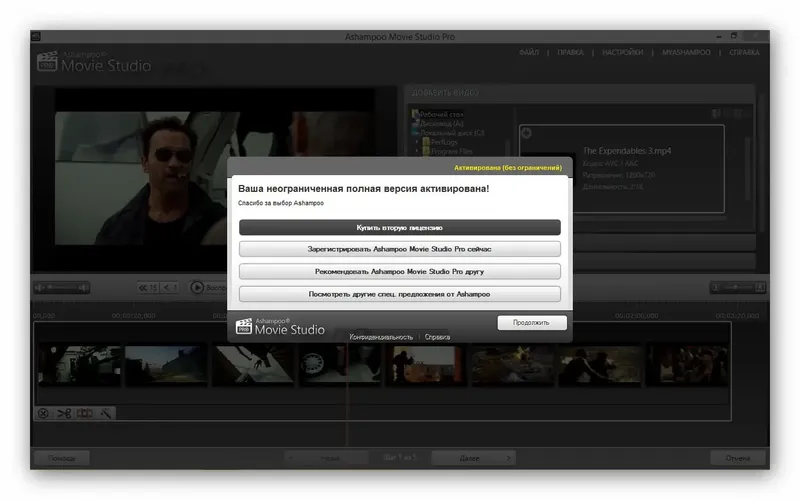Click the file list vertical scrollbar
The height and width of the screenshot is (500, 800).
[x=748, y=168]
